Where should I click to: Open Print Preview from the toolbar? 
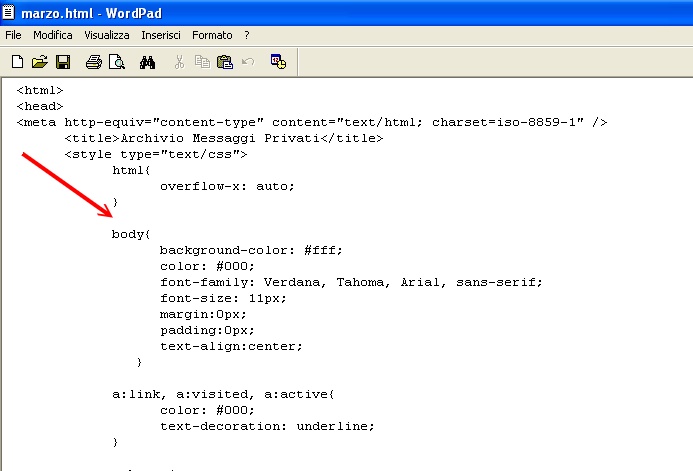[116, 62]
